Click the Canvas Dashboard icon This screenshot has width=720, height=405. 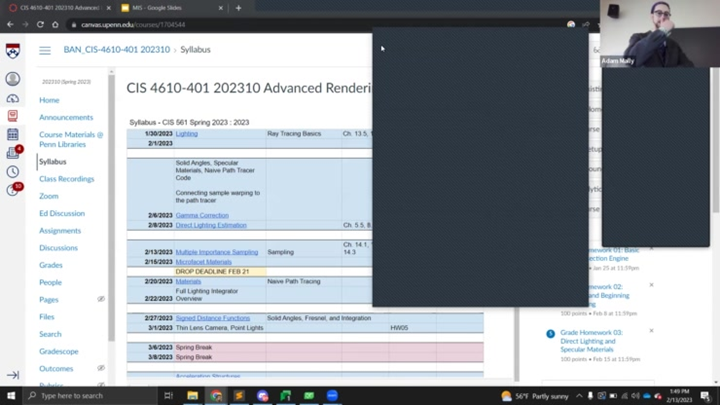click(x=13, y=98)
